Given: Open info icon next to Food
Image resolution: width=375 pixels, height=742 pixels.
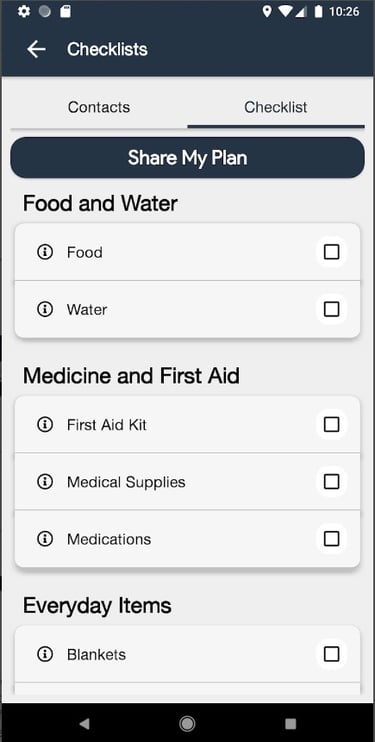Looking at the screenshot, I should tap(45, 252).
